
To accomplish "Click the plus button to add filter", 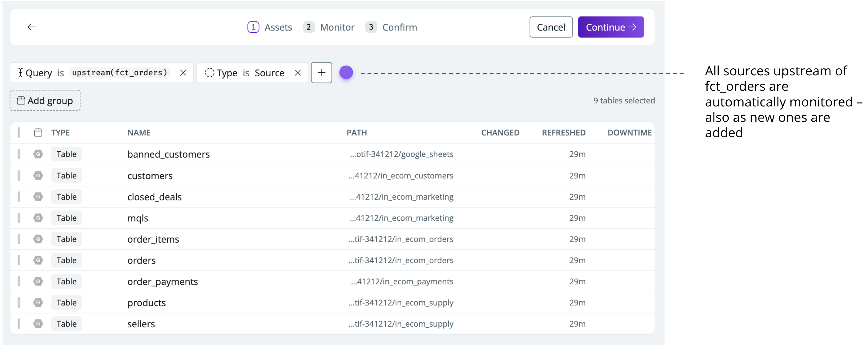I will (321, 73).
